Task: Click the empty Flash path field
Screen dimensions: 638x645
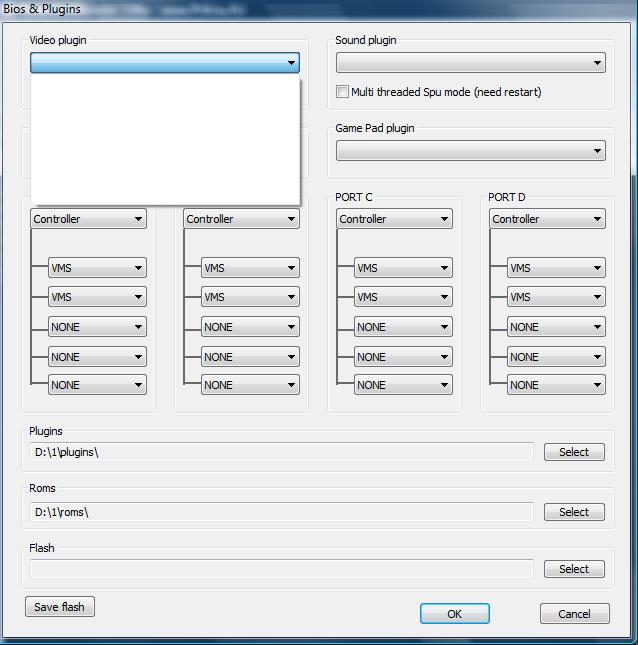Action: click(x=281, y=569)
